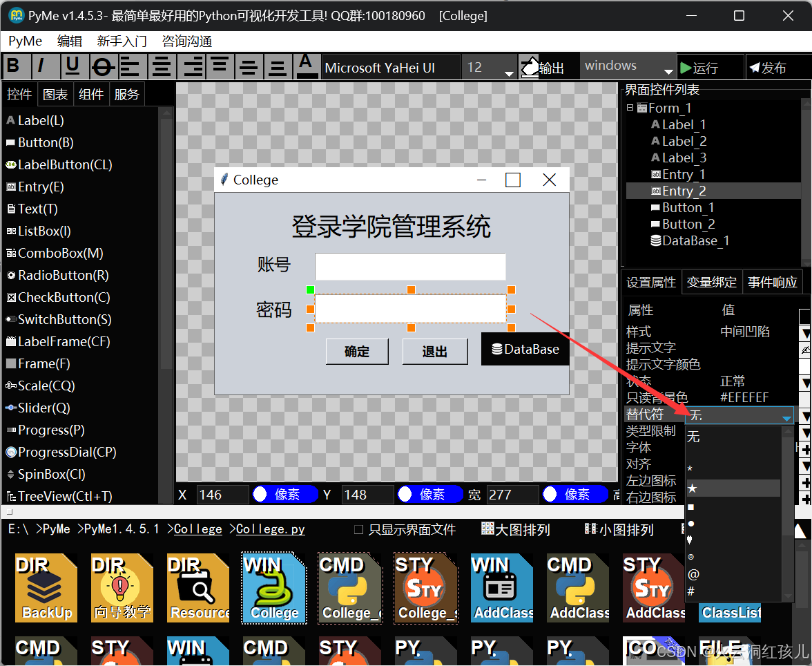Click the X coordinate field showing 146
The image size is (812, 666).
tap(222, 495)
